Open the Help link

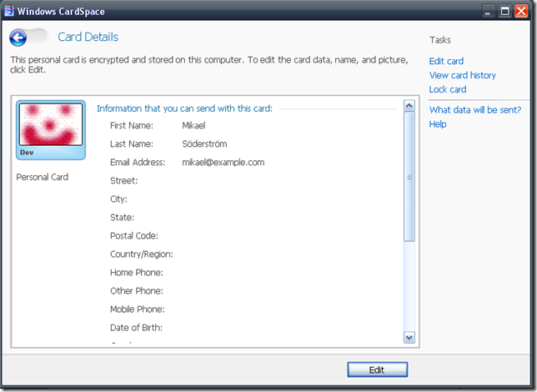[x=437, y=124]
